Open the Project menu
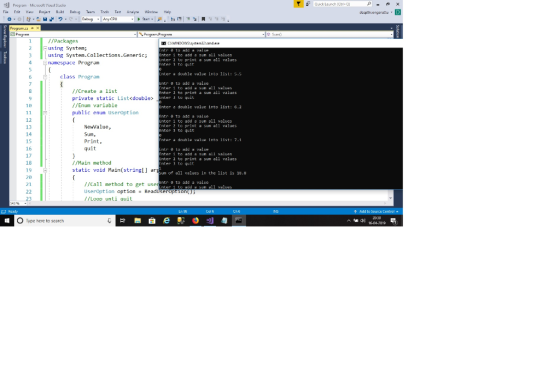The height and width of the screenshot is (373, 560). (x=45, y=12)
